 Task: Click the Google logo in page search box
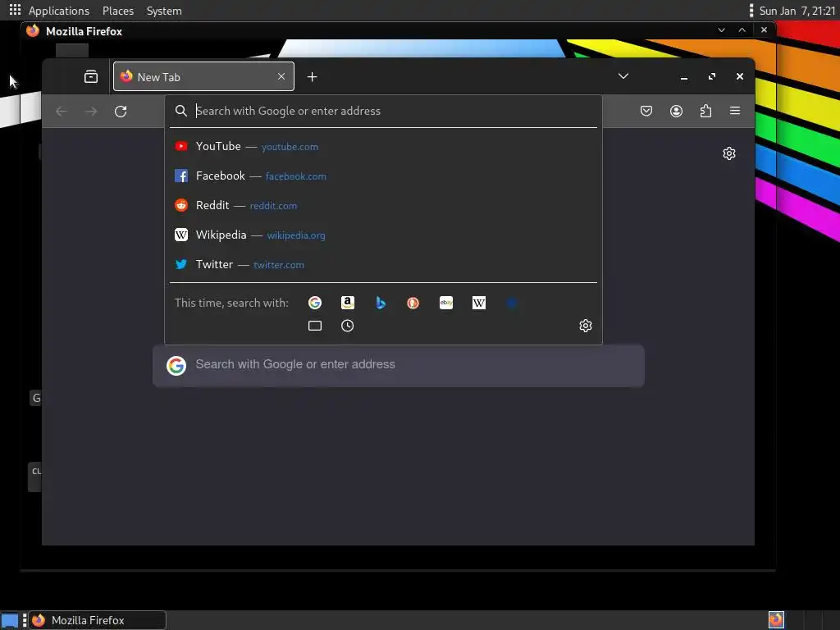tap(176, 365)
